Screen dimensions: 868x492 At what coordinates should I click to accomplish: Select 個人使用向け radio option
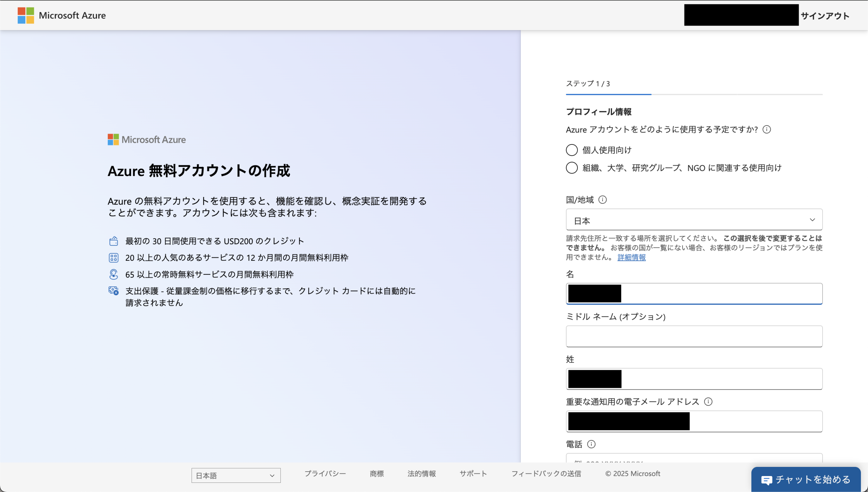click(x=572, y=150)
